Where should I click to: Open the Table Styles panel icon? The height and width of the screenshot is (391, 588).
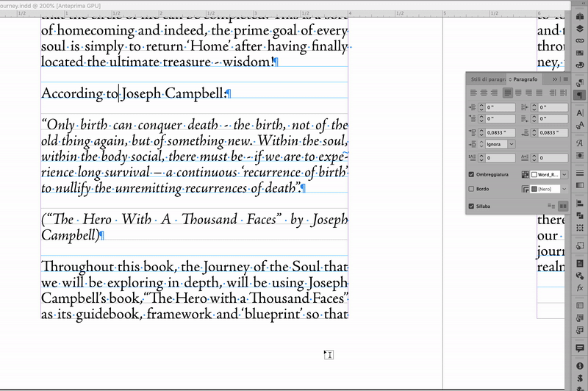pyautogui.click(x=580, y=318)
